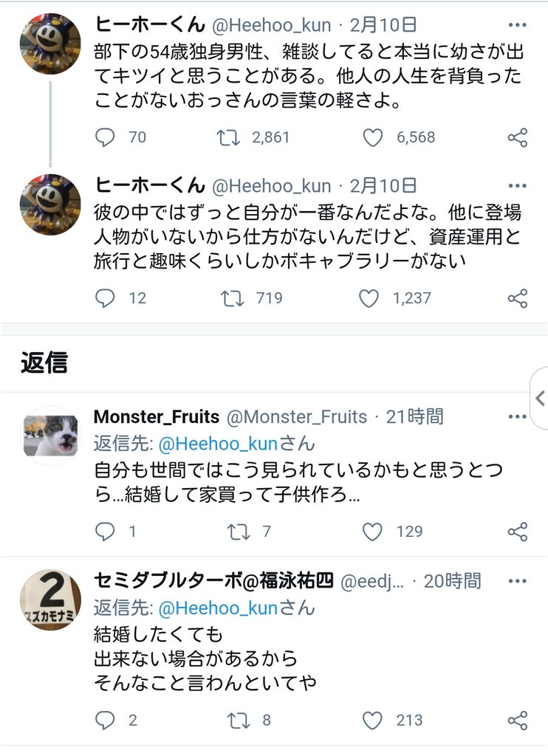Image resolution: width=548 pixels, height=756 pixels.
Task: Open Heehoo_kun avatar on first tweet
Action: (x=50, y=44)
